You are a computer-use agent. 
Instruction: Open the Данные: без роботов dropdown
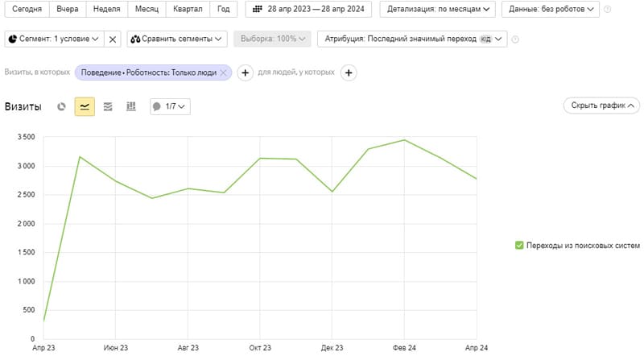551,9
